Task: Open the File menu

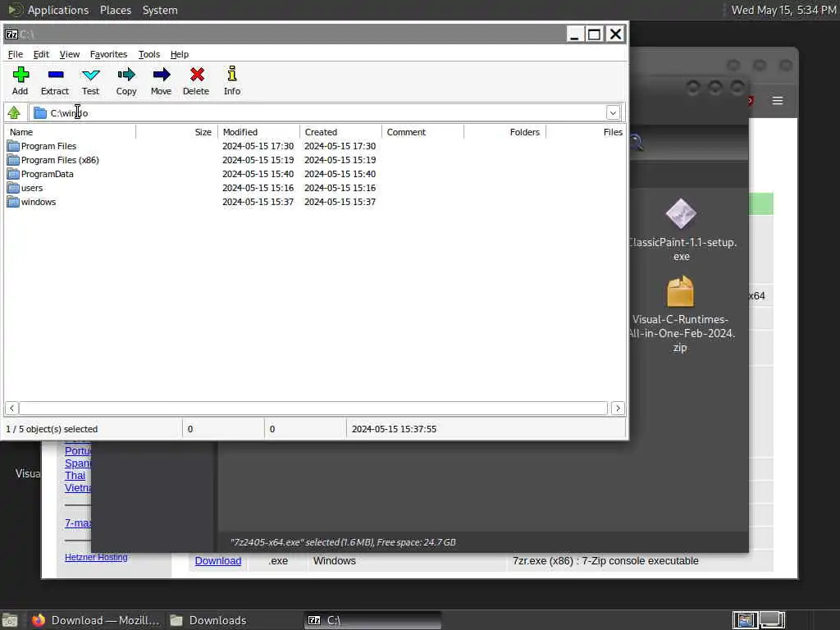Action: [x=15, y=54]
